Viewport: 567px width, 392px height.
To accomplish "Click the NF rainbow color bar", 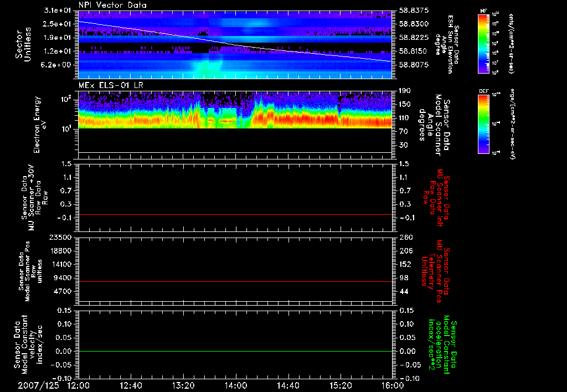I will 483,44.
